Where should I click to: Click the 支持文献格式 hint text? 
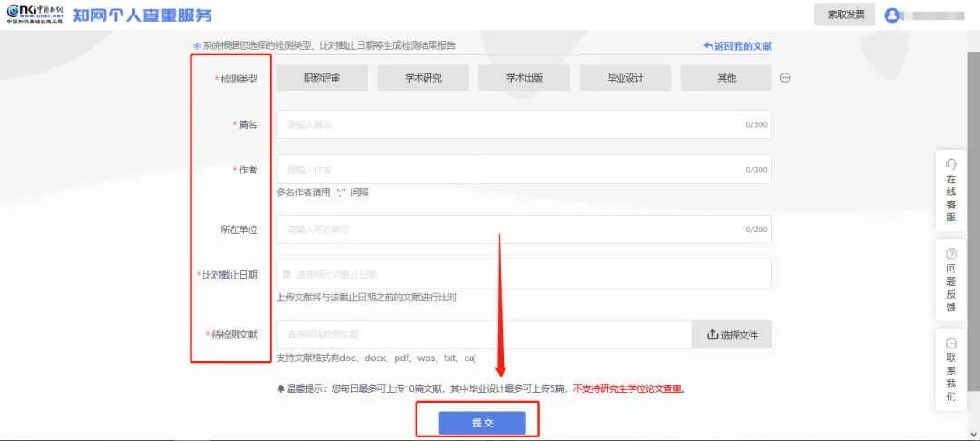[377, 358]
